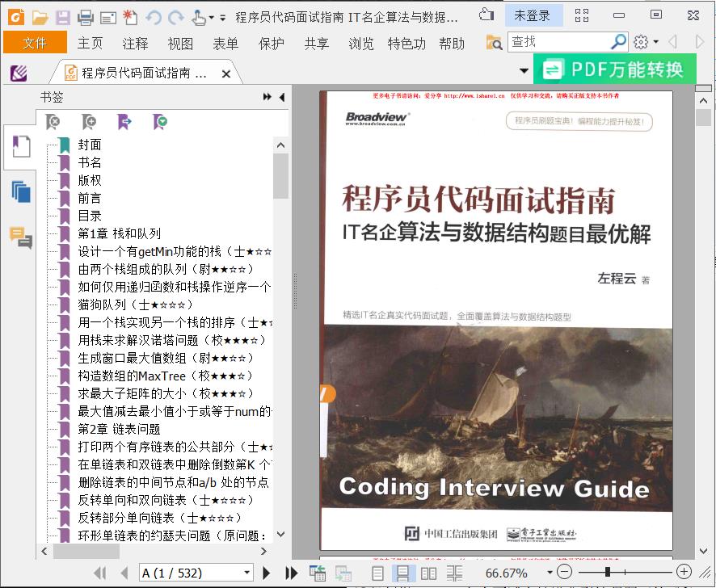Screen dimensions: 716x588
Task: Switch to the 保护 tab
Action: pos(272,44)
